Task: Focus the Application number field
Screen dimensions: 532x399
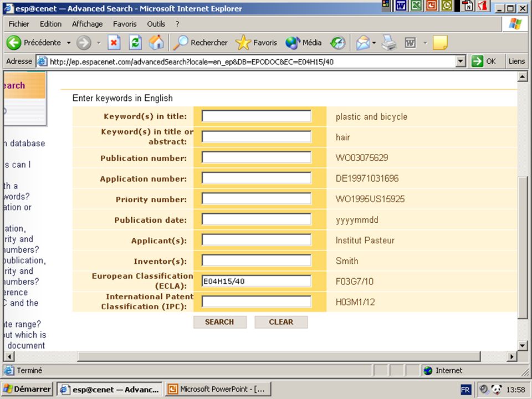Action: pos(257,178)
